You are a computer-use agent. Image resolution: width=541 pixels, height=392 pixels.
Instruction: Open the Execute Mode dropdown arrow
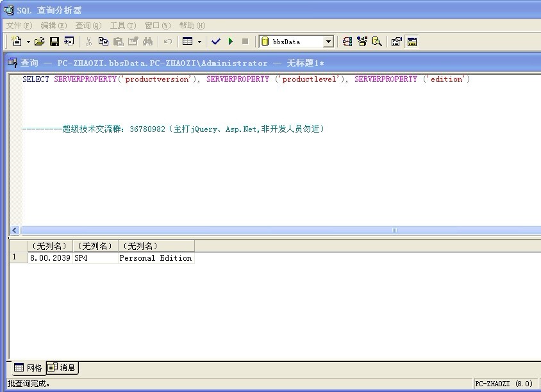(199, 42)
